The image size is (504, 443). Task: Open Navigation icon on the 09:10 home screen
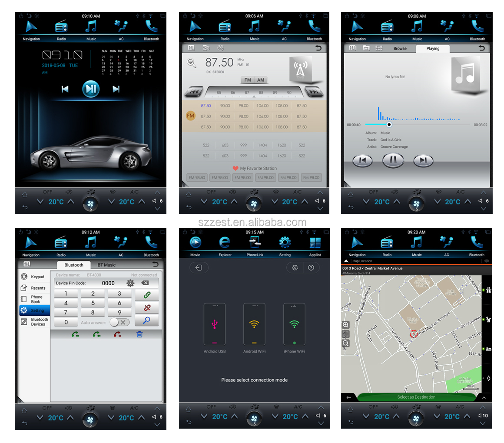tap(31, 27)
